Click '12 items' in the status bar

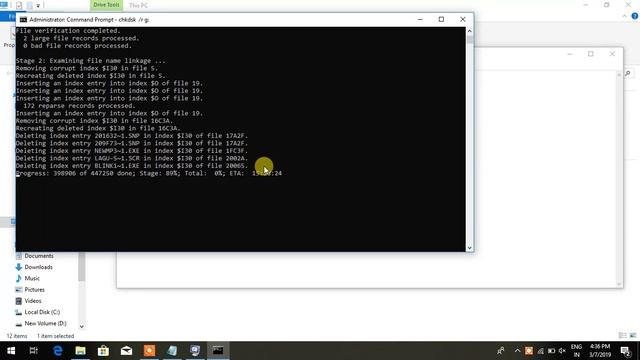pos(17,336)
